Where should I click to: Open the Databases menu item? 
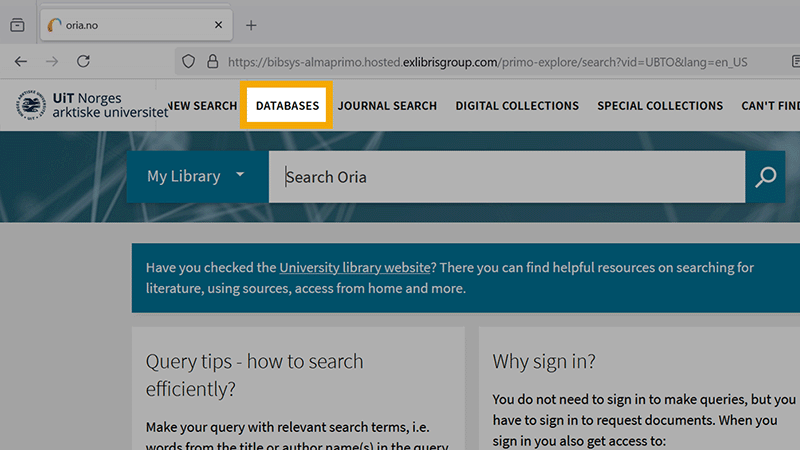click(x=287, y=105)
